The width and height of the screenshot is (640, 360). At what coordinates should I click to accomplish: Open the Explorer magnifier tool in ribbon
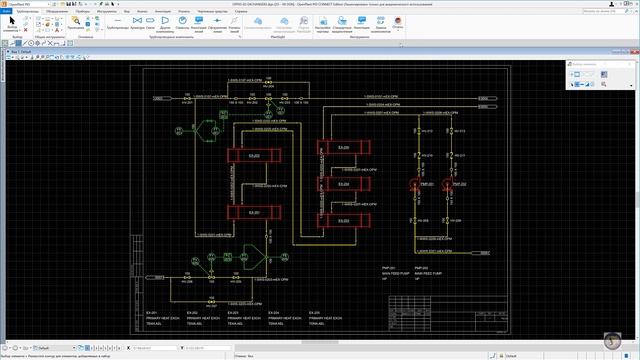coord(76,20)
